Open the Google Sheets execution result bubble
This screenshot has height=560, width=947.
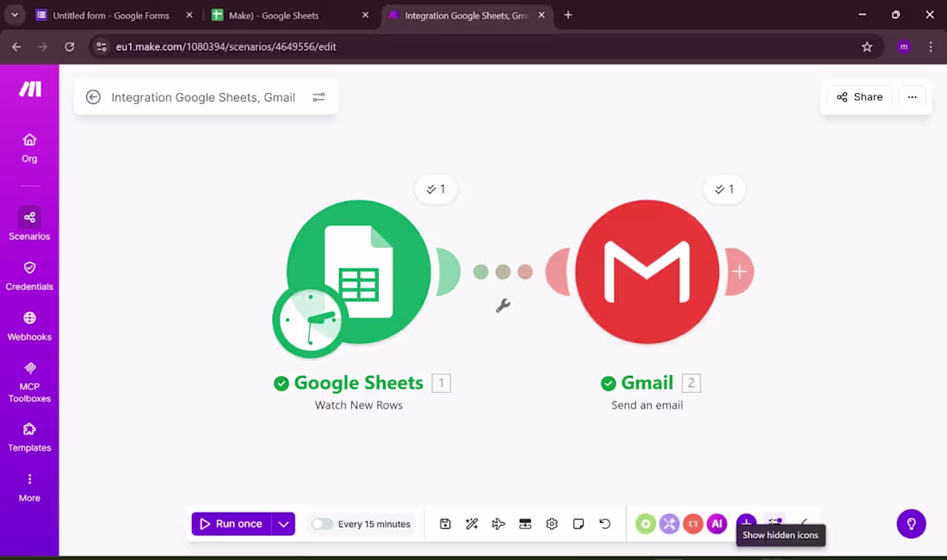click(x=436, y=189)
